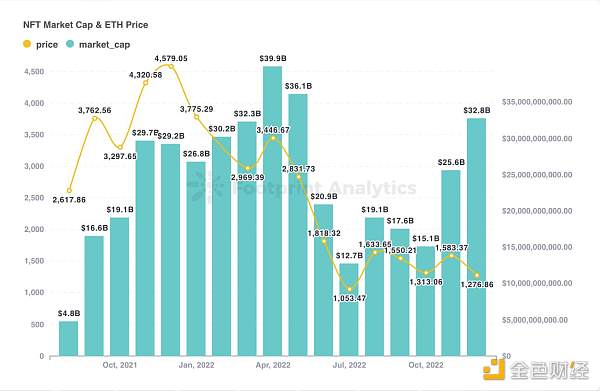Click the NFT Market Cap & ETH Price title
Image resolution: width=600 pixels, height=391 pixels.
coord(86,25)
